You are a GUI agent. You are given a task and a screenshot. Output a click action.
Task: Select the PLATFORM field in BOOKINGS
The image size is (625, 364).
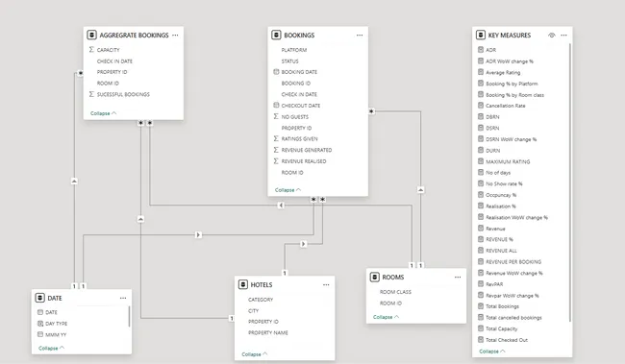294,50
